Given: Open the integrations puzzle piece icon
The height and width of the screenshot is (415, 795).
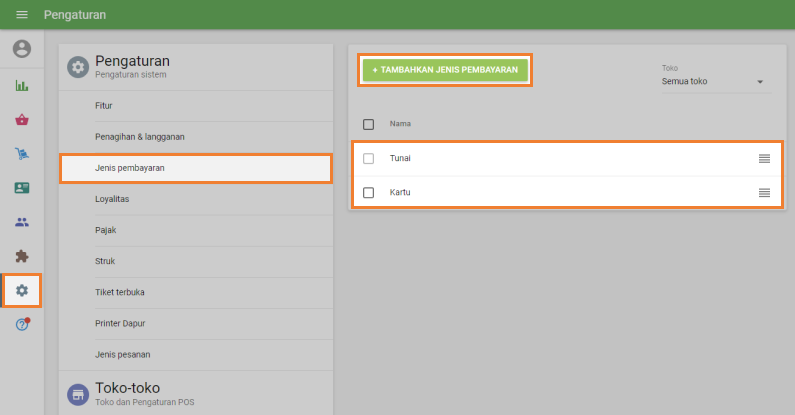Looking at the screenshot, I should [x=22, y=256].
